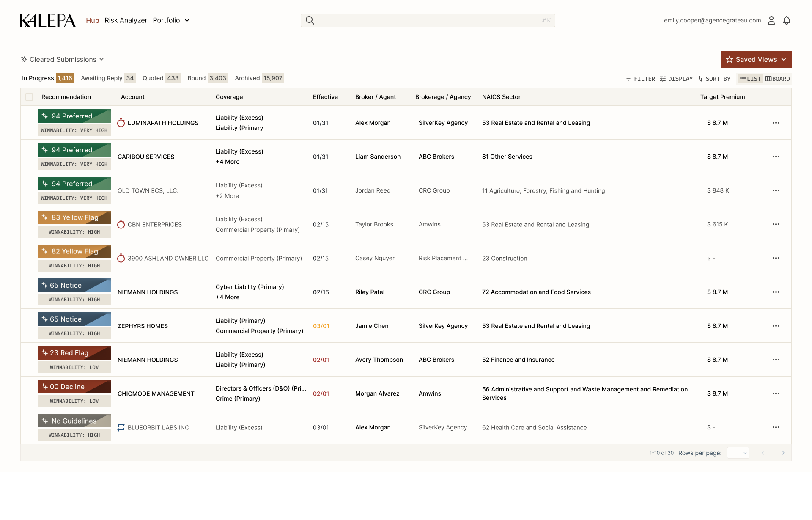Open row actions menu for 3900 ASHLAND OWNER
The image size is (812, 520).
[x=776, y=258]
